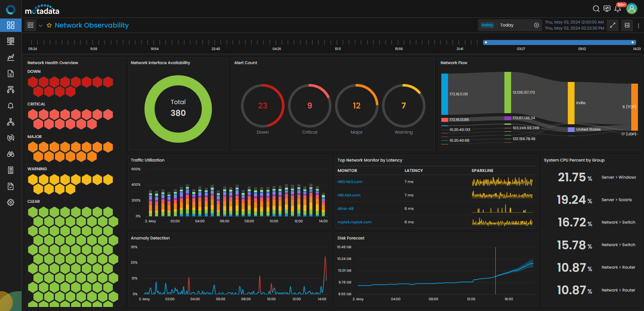This screenshot has width=644, height=311.
Task: Toggle the favorite star for Network Observability
Action: point(49,26)
